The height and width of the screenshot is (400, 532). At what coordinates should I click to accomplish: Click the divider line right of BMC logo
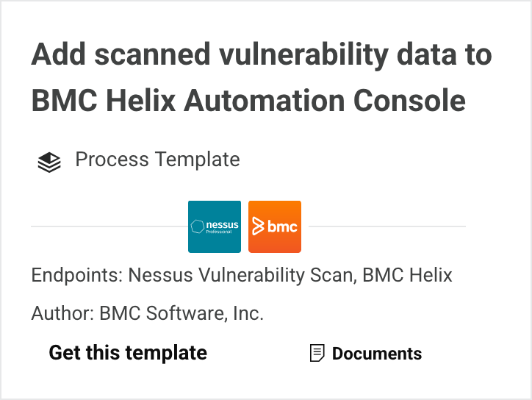point(384,226)
